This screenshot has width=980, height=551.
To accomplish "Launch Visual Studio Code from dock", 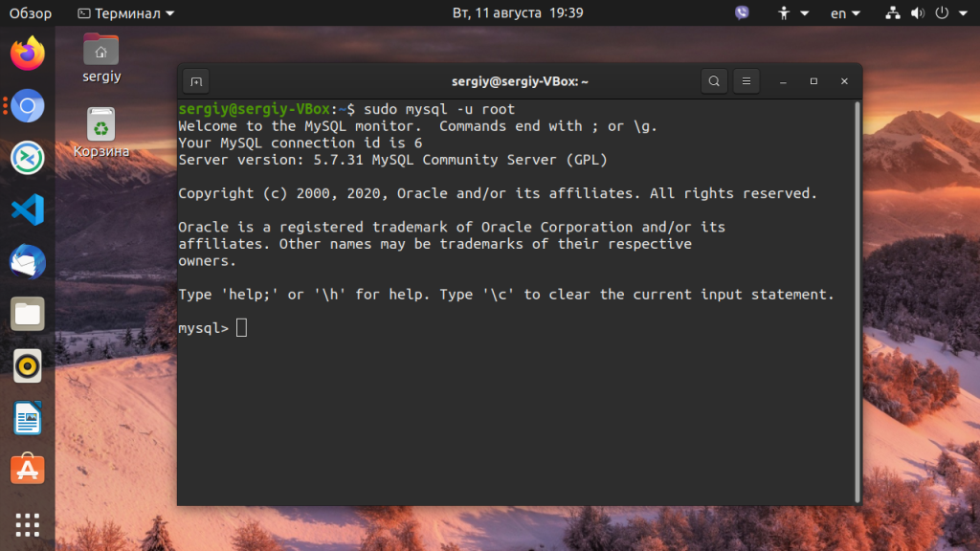I will click(28, 209).
